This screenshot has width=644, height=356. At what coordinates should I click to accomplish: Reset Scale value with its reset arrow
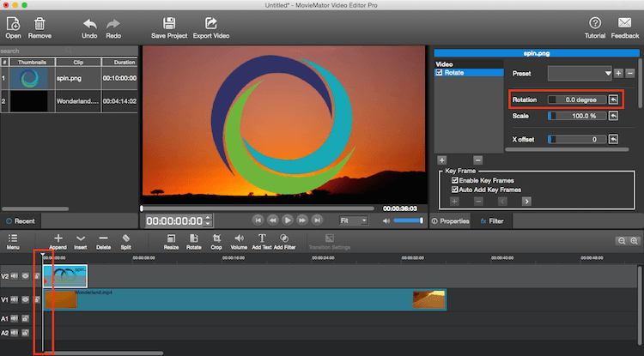click(x=613, y=116)
